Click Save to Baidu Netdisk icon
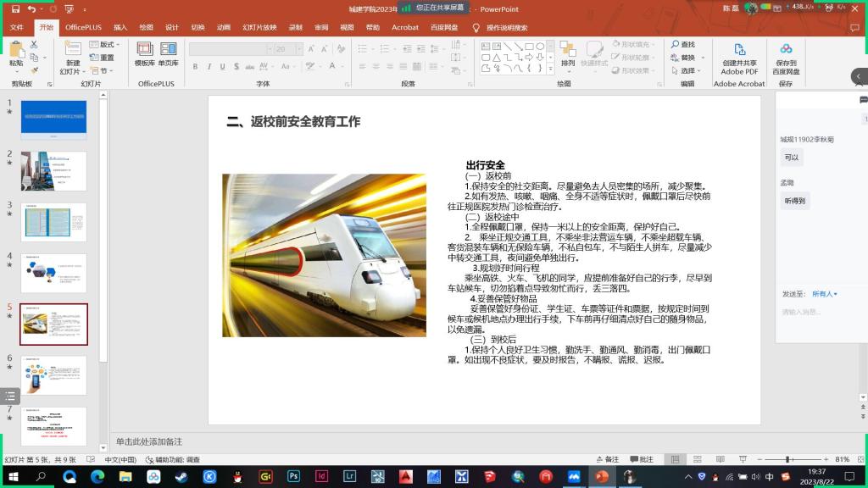The image size is (868, 488). pyautogui.click(x=786, y=51)
